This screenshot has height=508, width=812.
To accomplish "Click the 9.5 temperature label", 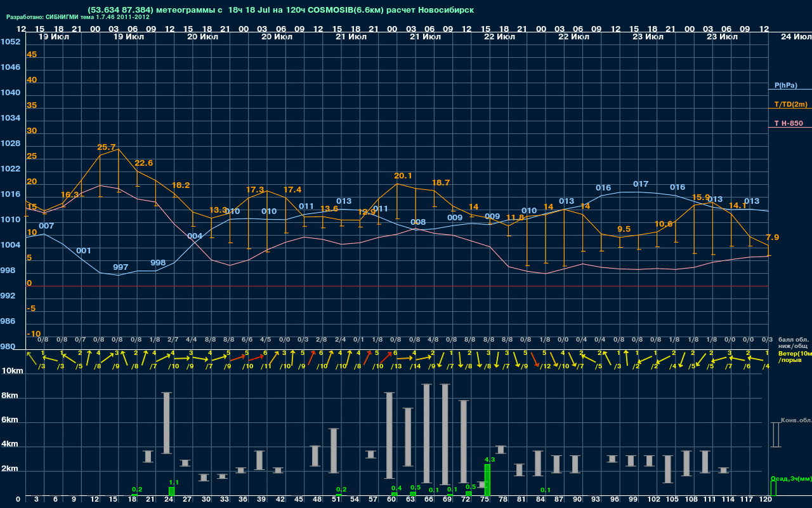I will [624, 229].
